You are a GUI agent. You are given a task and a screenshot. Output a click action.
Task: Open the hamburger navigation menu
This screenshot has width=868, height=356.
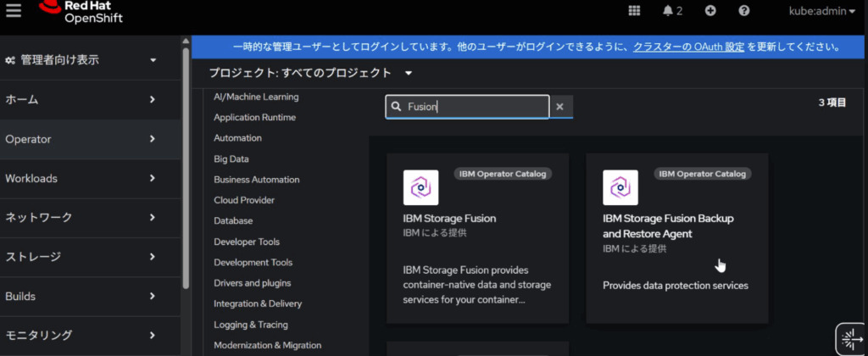coord(14,10)
